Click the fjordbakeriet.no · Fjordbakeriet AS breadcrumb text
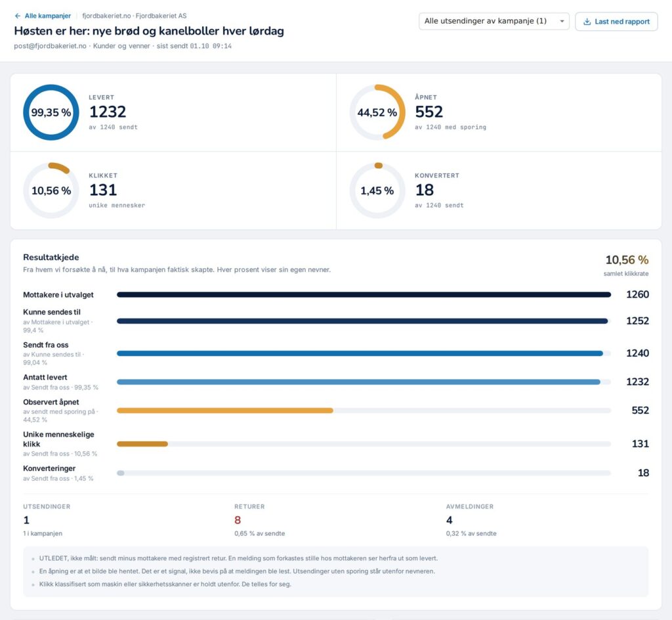Viewport: 672px width, 620px height. pos(134,16)
